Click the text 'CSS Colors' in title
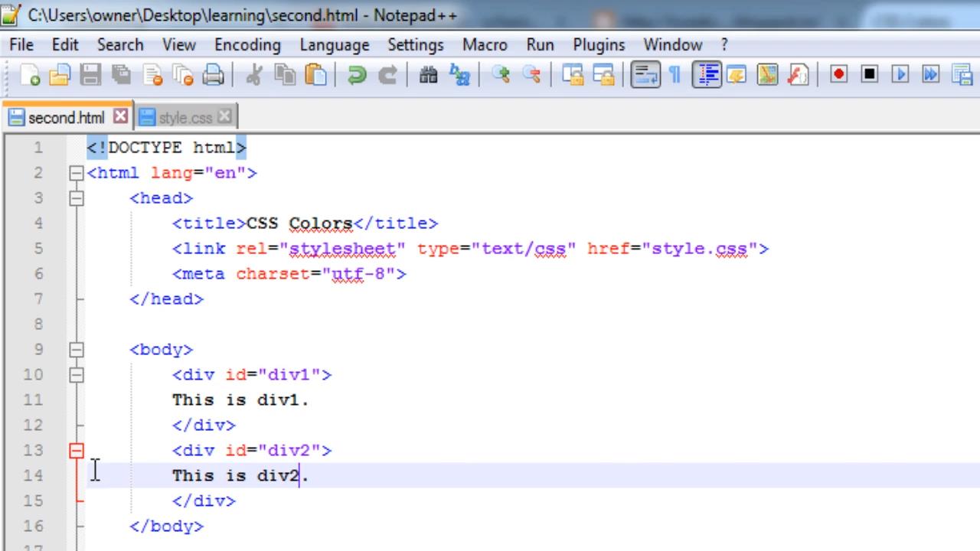Viewport: 980px width, 551px height. [299, 223]
